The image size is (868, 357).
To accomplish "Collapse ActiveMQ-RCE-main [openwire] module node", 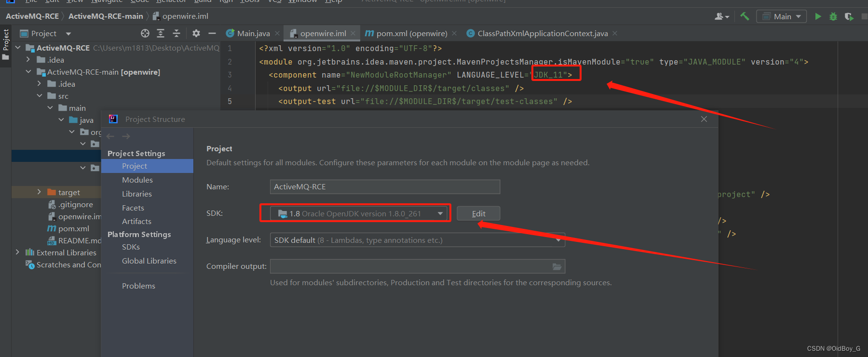I will pyautogui.click(x=28, y=72).
